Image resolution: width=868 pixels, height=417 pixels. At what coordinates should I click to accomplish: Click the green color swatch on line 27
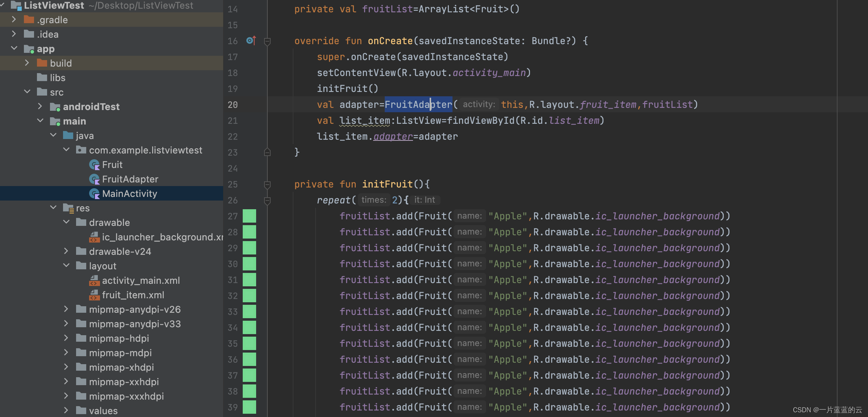[249, 216]
